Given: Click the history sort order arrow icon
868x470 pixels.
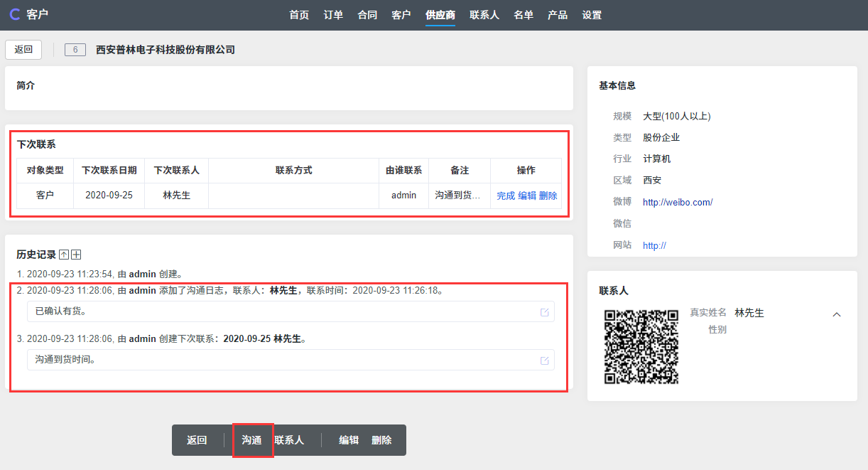Looking at the screenshot, I should (64, 255).
